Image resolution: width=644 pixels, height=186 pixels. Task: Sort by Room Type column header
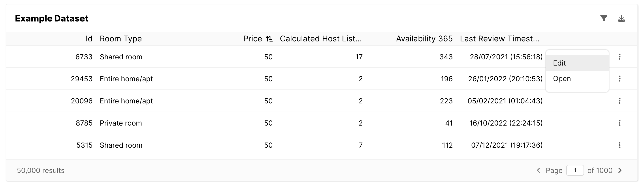pos(121,39)
